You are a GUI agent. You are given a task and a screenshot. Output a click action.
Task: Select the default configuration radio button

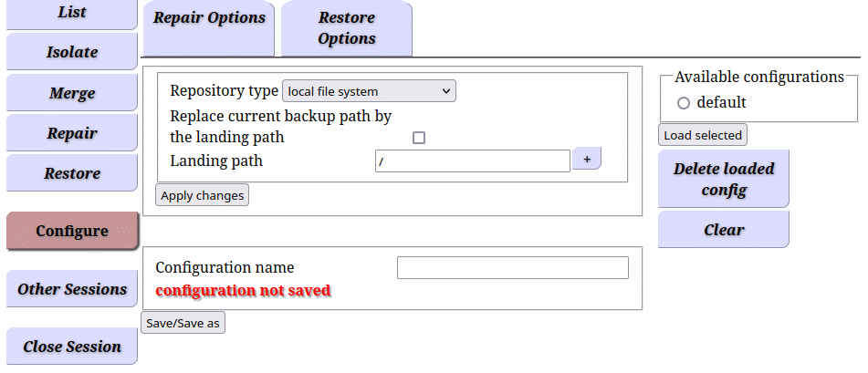click(x=684, y=103)
